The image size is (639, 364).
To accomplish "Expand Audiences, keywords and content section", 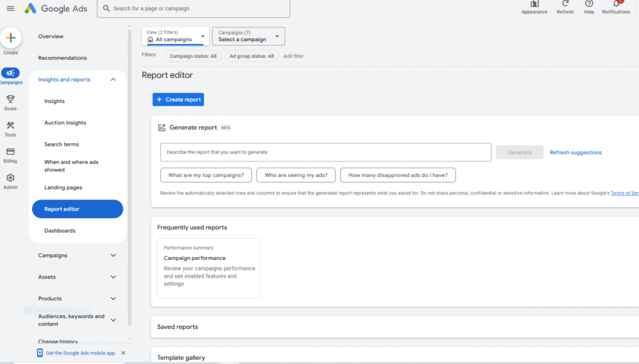I will [x=114, y=320].
